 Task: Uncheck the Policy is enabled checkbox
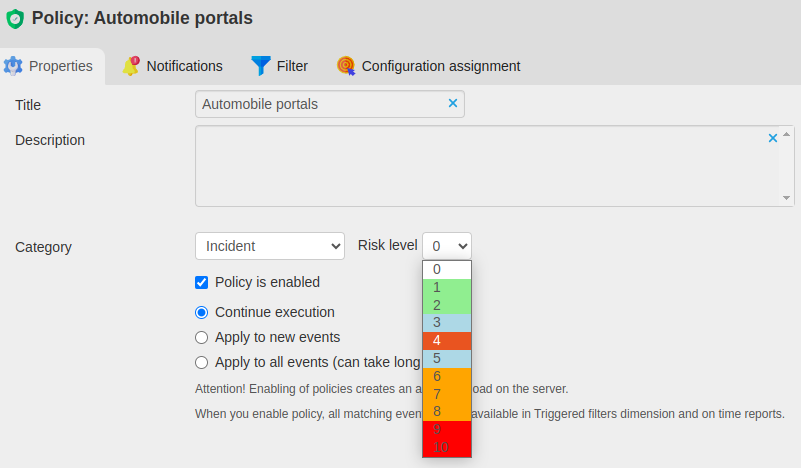202,282
